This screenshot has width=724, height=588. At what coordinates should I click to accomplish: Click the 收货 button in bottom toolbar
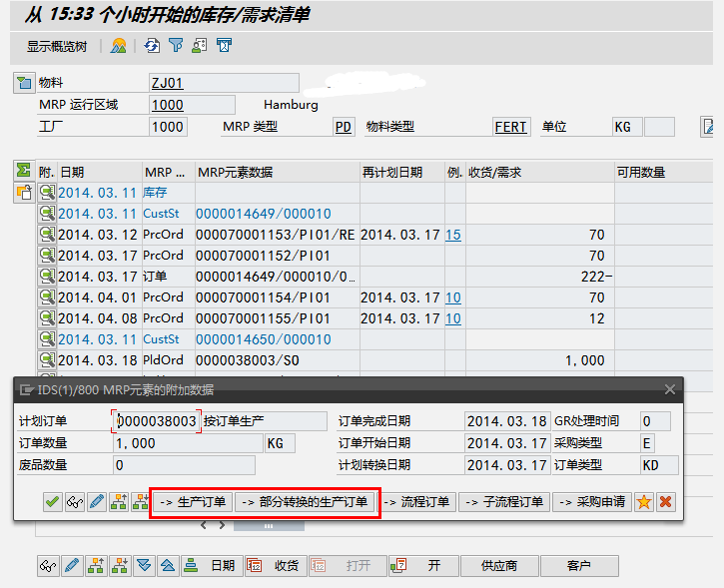pos(276,566)
